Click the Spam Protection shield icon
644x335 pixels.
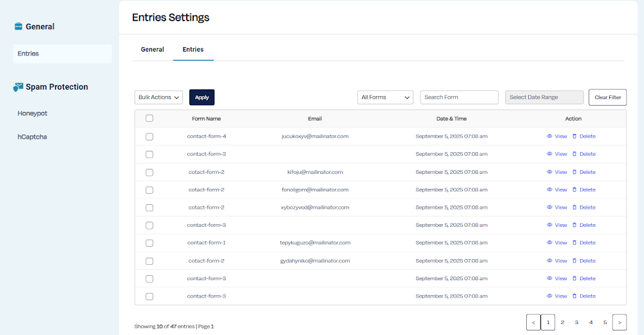pyautogui.click(x=19, y=87)
